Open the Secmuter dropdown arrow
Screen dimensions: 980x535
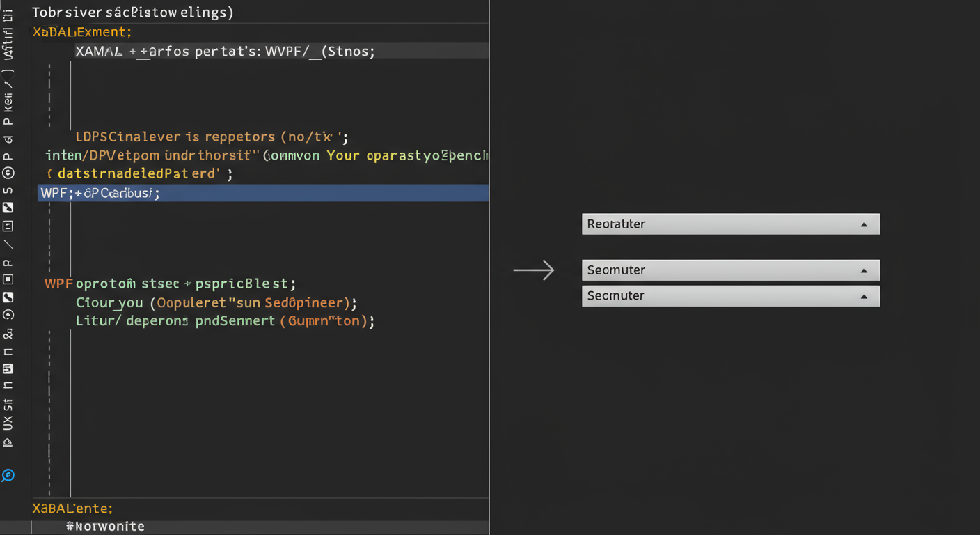click(x=864, y=296)
